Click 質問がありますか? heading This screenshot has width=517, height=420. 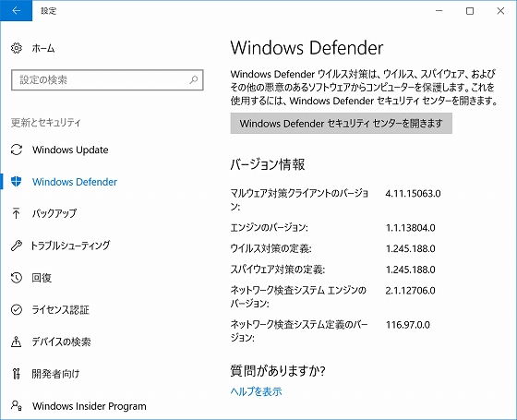point(278,370)
